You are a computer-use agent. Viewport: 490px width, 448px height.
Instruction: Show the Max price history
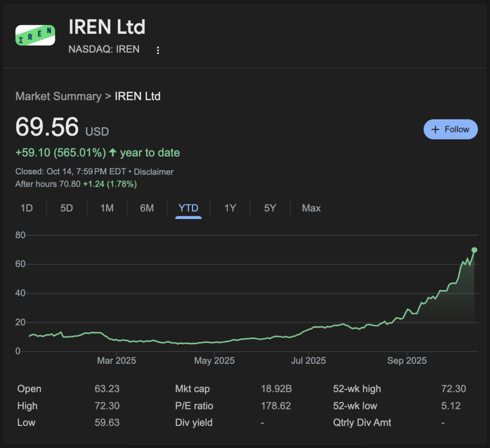311,208
